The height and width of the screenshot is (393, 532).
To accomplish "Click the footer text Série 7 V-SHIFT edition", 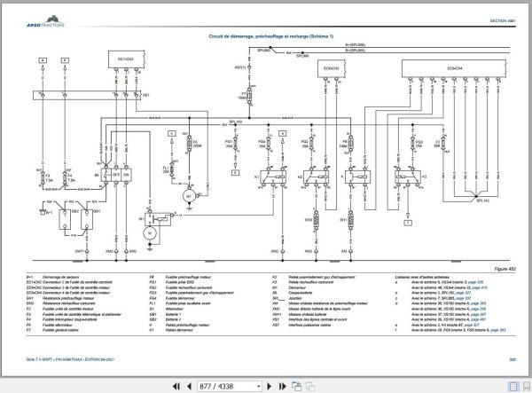I will [70, 359].
